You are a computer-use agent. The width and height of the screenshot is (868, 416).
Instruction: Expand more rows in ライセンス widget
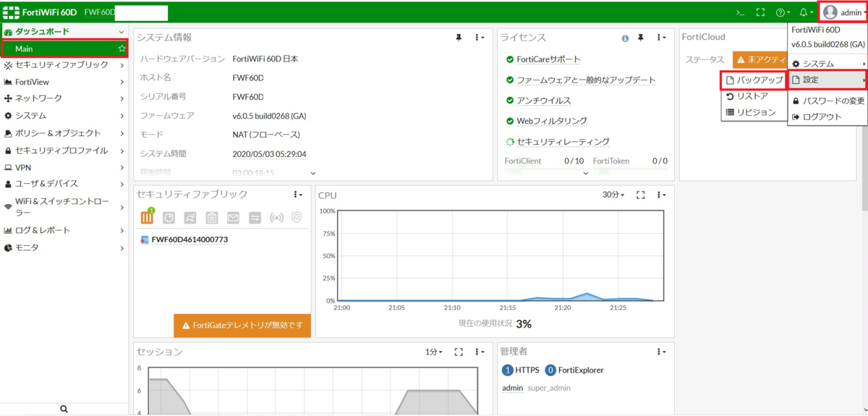585,173
